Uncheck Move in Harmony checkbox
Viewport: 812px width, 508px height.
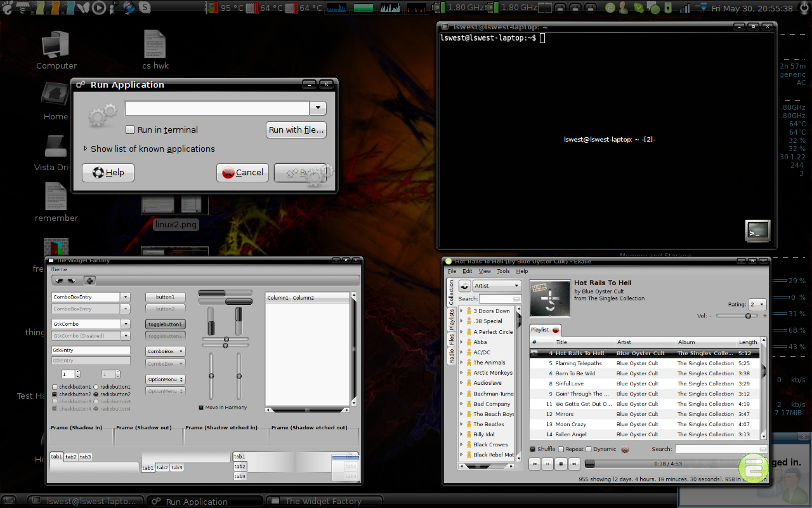tap(201, 408)
